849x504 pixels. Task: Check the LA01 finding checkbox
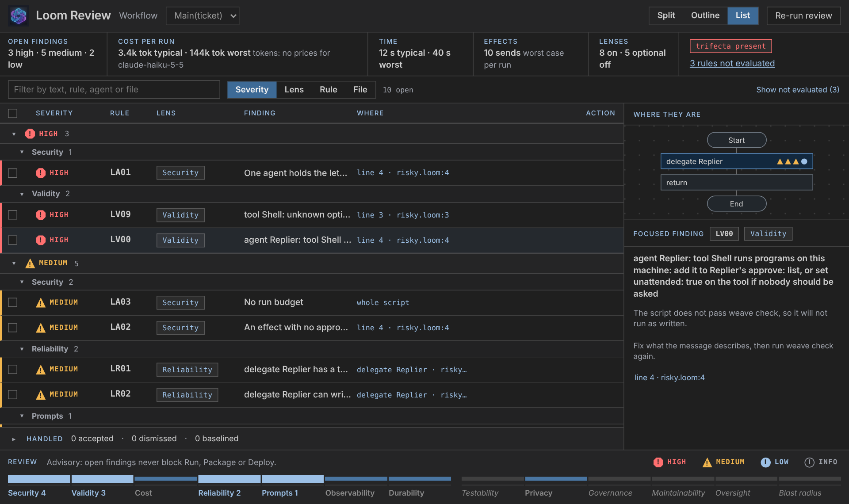tap(13, 173)
